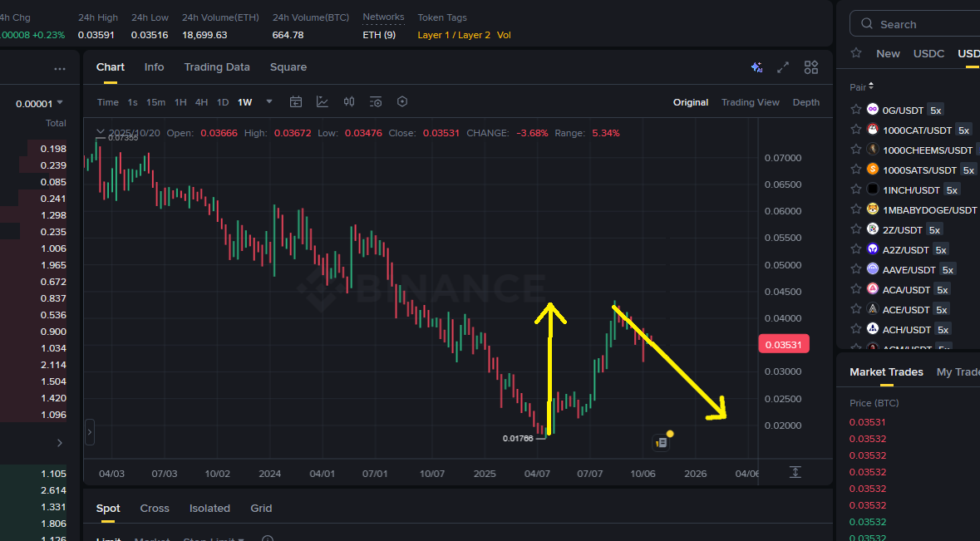The image size is (980, 541).
Task: Click the 1000SATS coin logo
Action: pyautogui.click(x=873, y=170)
